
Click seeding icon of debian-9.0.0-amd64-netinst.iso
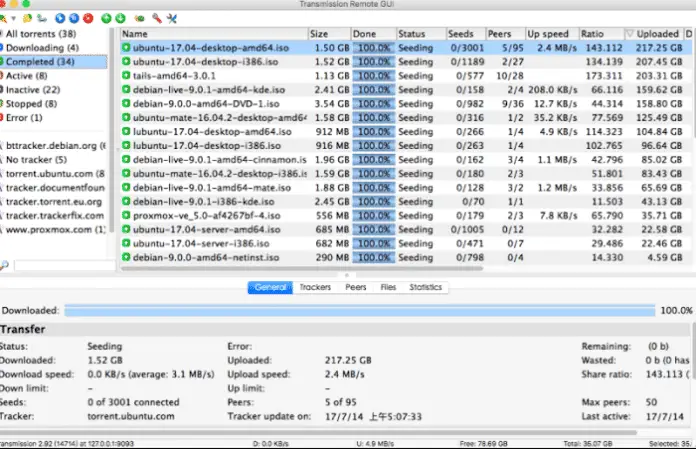click(x=126, y=257)
